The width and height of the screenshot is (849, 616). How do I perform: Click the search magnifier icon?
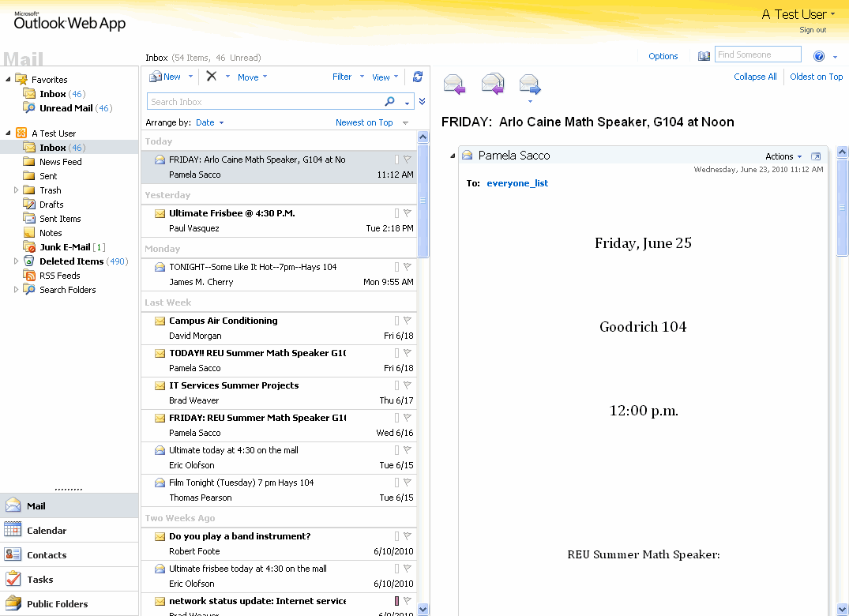[389, 101]
